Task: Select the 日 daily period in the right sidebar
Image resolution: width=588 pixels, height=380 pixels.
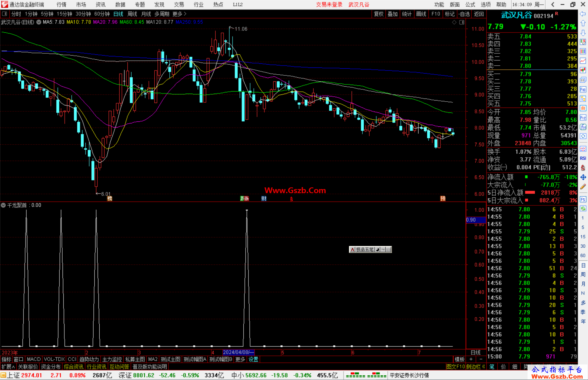Action: click(583, 265)
